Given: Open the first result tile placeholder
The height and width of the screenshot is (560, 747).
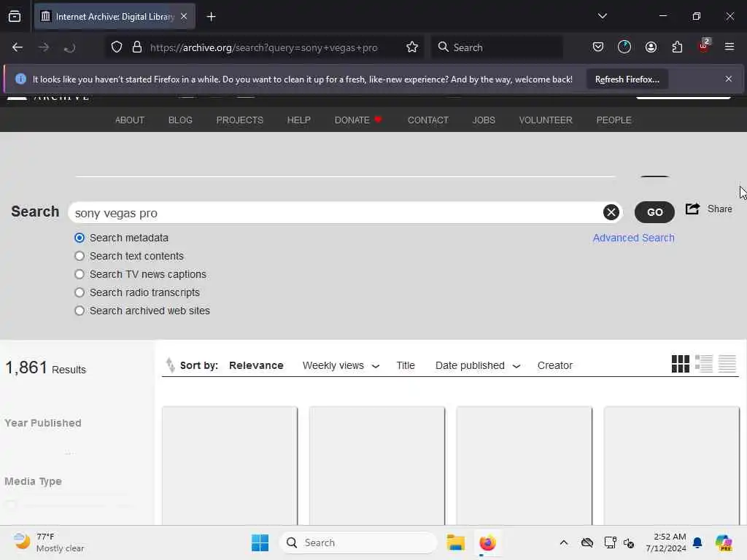Looking at the screenshot, I should click(230, 466).
